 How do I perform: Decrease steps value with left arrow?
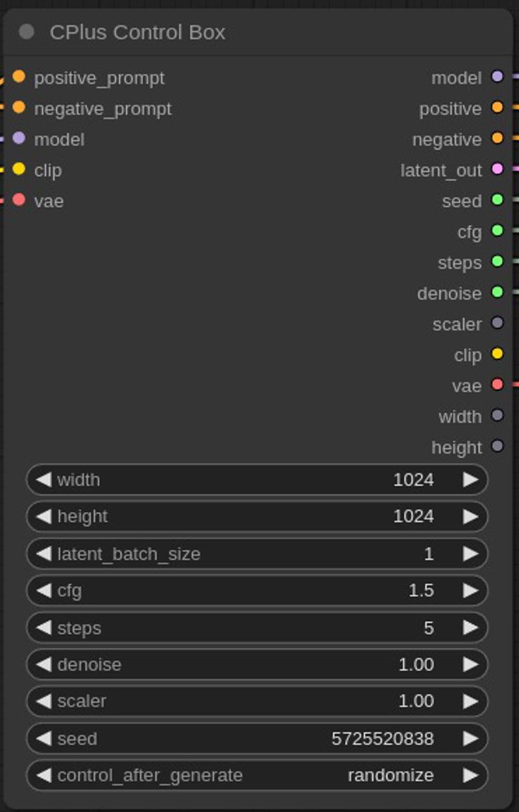43,628
